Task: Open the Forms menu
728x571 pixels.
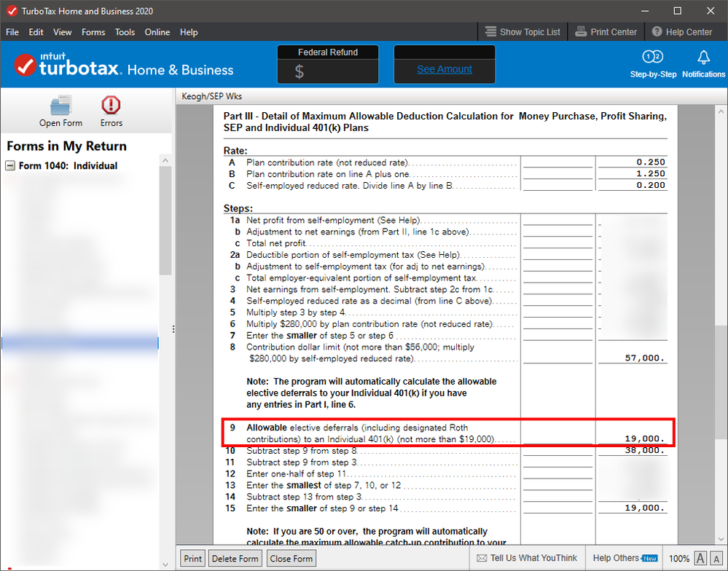Action: [x=93, y=32]
